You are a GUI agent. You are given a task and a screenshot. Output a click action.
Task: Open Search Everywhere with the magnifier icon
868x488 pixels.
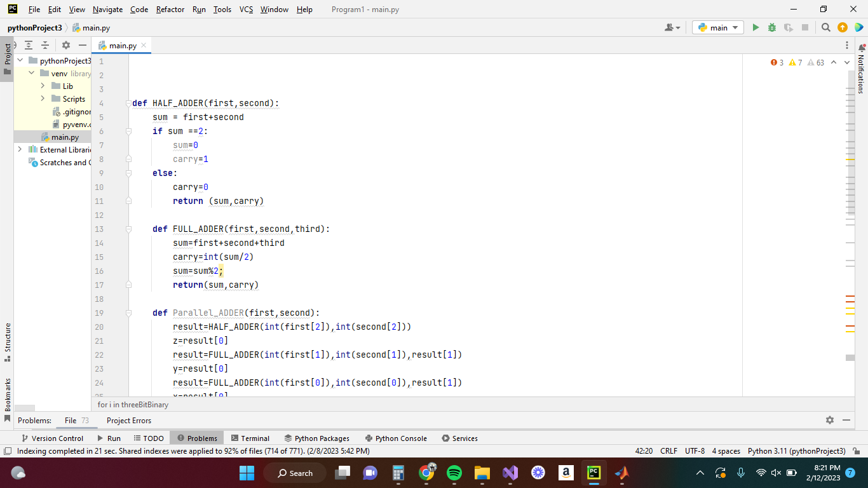click(826, 27)
